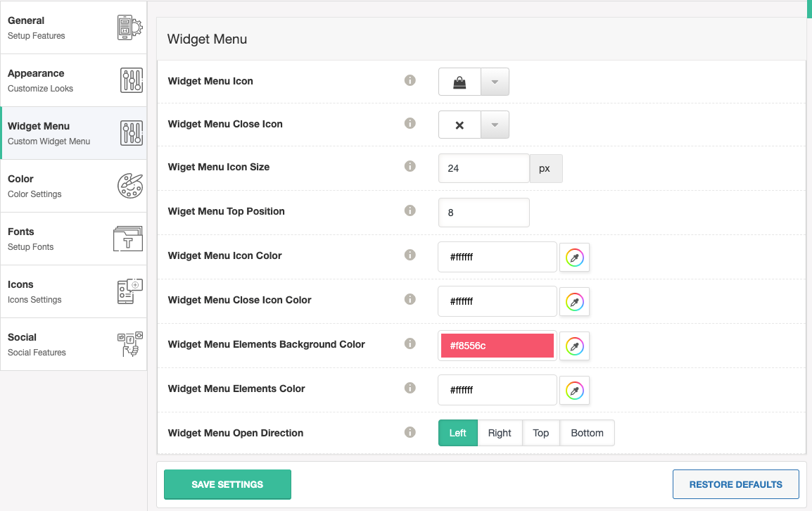Click the Appearance sliders icon
The image size is (812, 511).
(129, 80)
